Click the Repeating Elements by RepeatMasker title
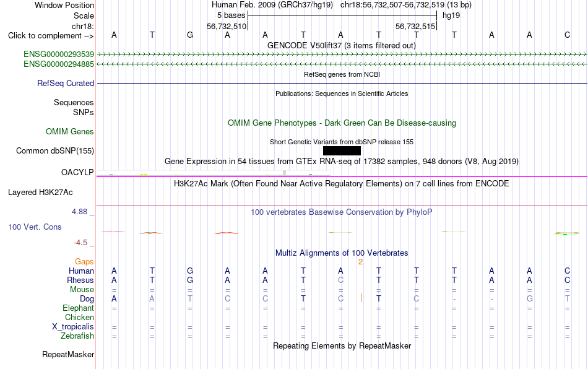The height and width of the screenshot is (369, 588). pos(342,345)
